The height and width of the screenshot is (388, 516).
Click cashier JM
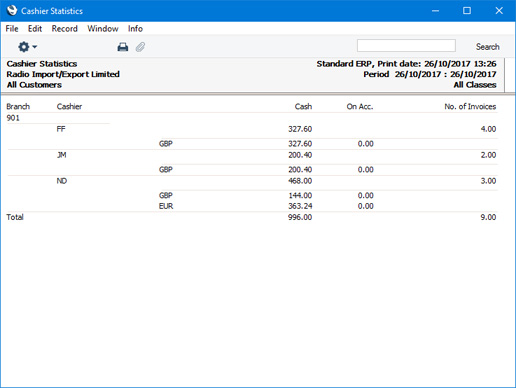click(62, 155)
